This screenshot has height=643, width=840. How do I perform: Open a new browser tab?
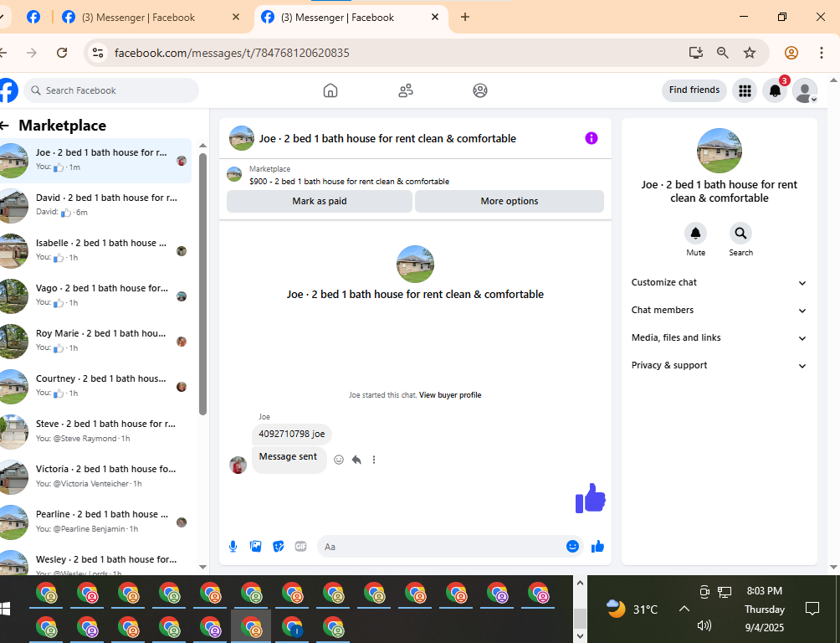[x=465, y=17]
